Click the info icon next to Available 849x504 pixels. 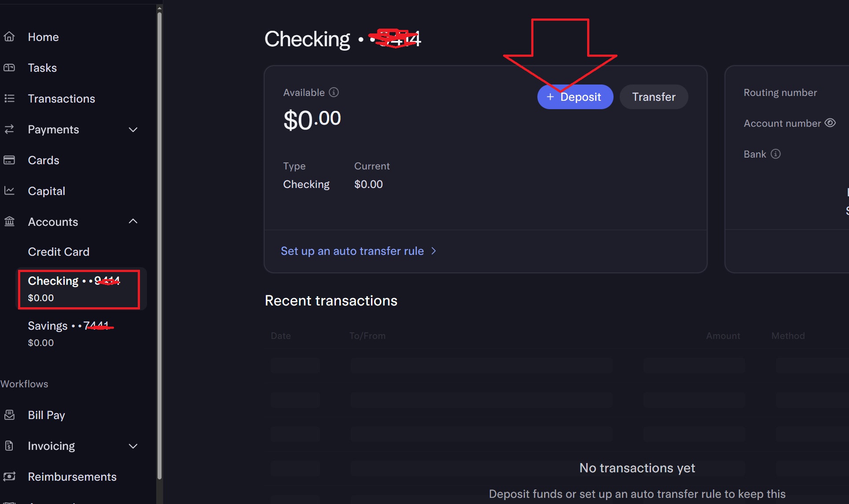tap(334, 92)
